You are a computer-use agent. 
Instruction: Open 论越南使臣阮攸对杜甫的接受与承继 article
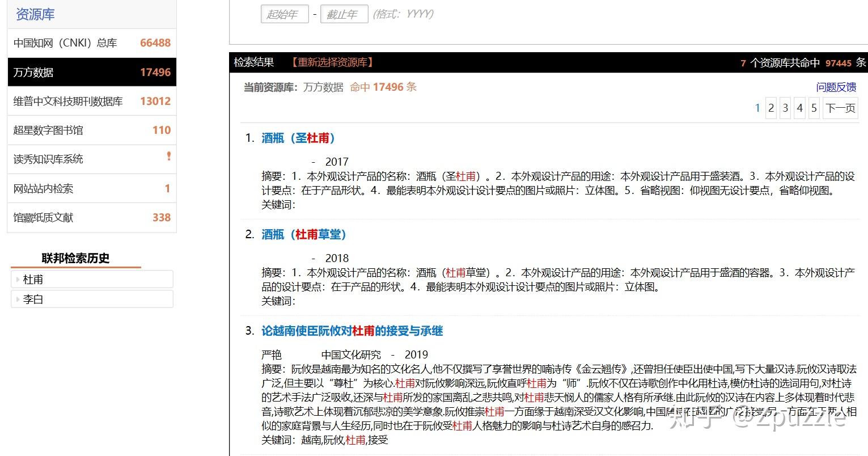click(x=352, y=331)
